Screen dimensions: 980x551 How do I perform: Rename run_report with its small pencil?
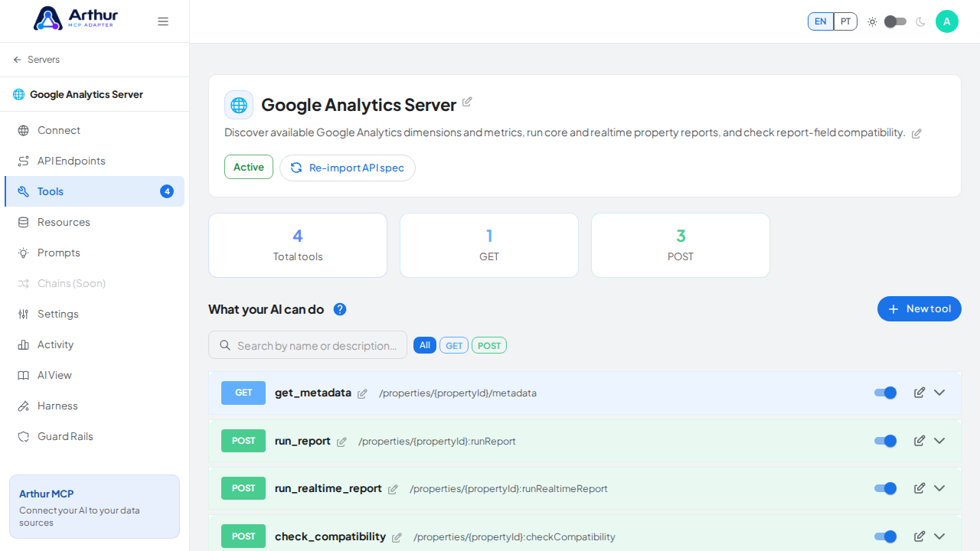click(341, 442)
